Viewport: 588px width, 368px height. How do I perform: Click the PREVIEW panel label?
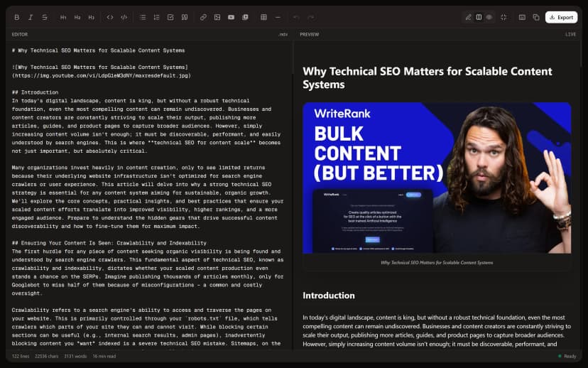click(310, 35)
